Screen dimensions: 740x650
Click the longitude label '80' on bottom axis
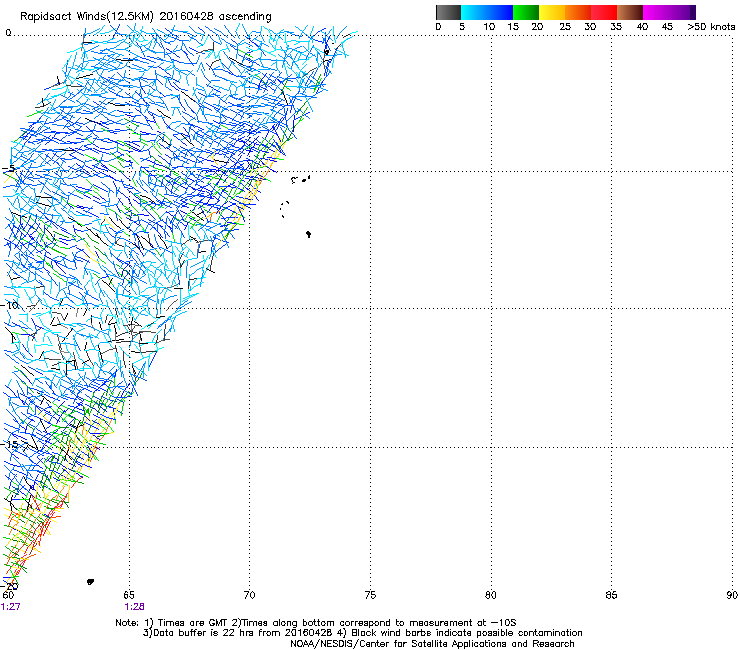coord(491,595)
